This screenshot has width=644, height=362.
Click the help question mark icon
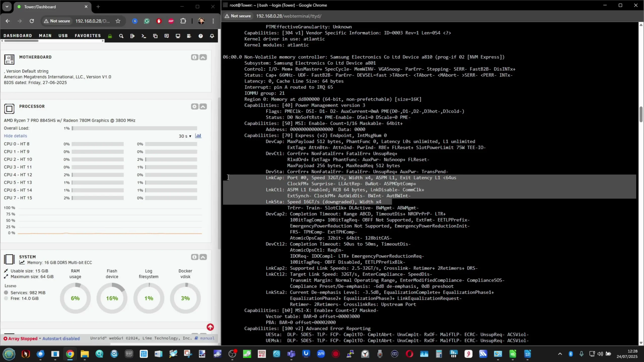pyautogui.click(x=200, y=36)
